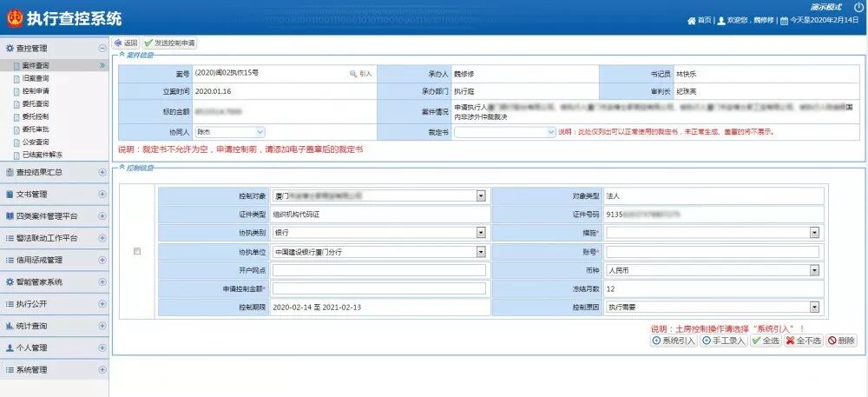Expand the 系统管理 plus icon

(102, 369)
